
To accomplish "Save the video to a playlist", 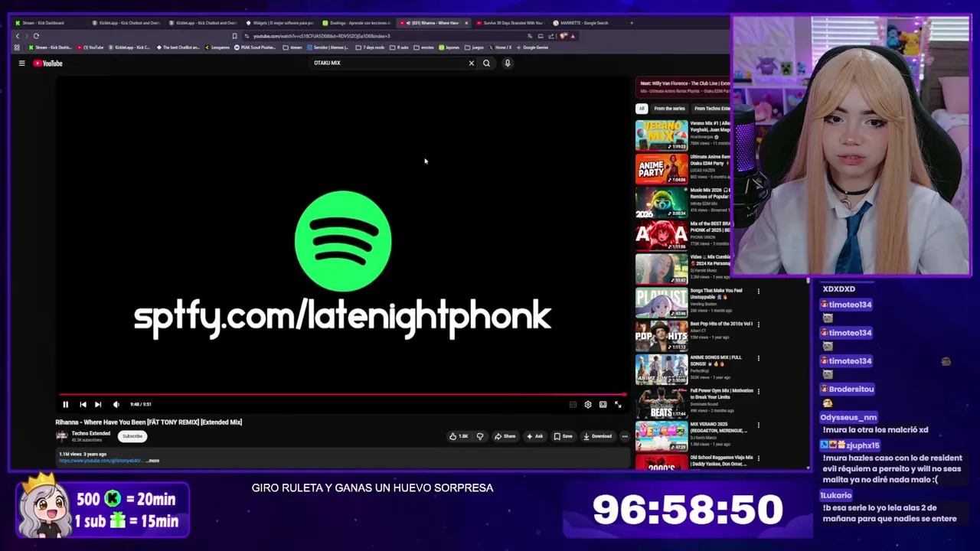I will point(563,436).
